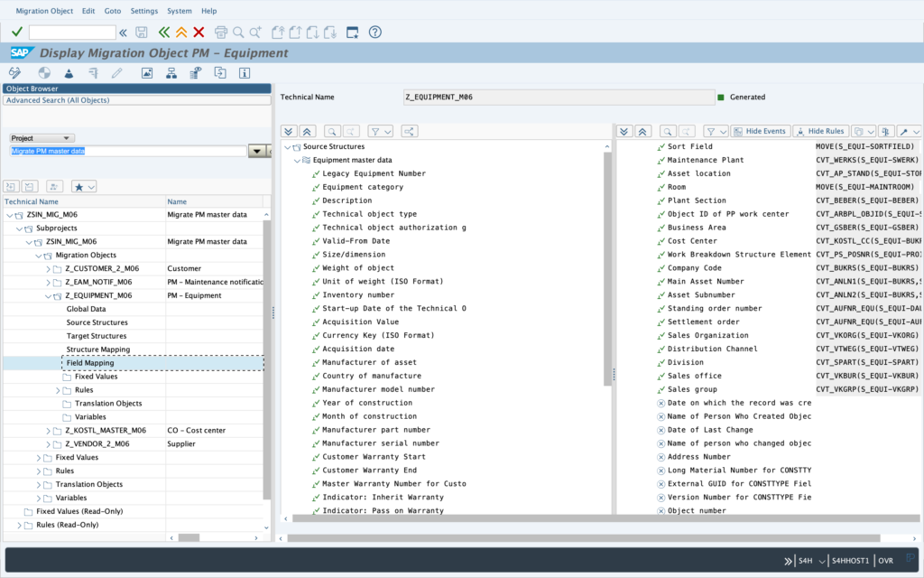Select 'Maintenance Plant' target field

(x=706, y=161)
